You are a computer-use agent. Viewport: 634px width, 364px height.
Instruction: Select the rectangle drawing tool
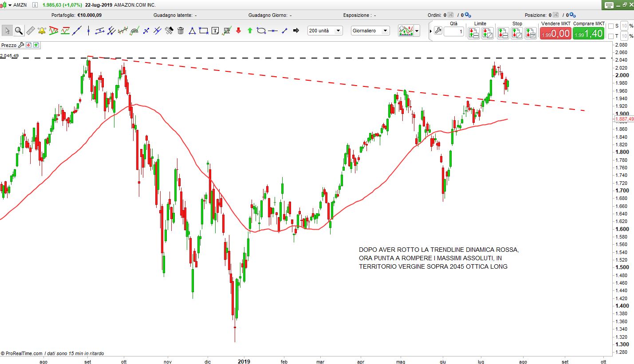click(x=204, y=31)
